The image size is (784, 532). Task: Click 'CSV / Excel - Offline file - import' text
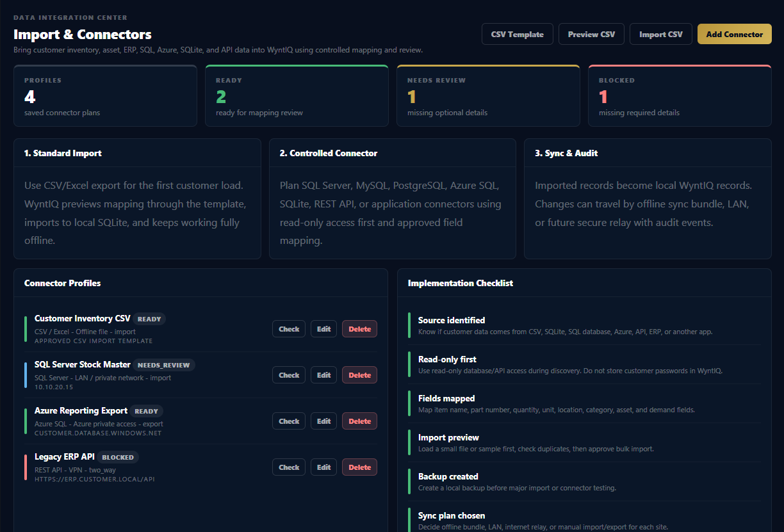tap(85, 332)
